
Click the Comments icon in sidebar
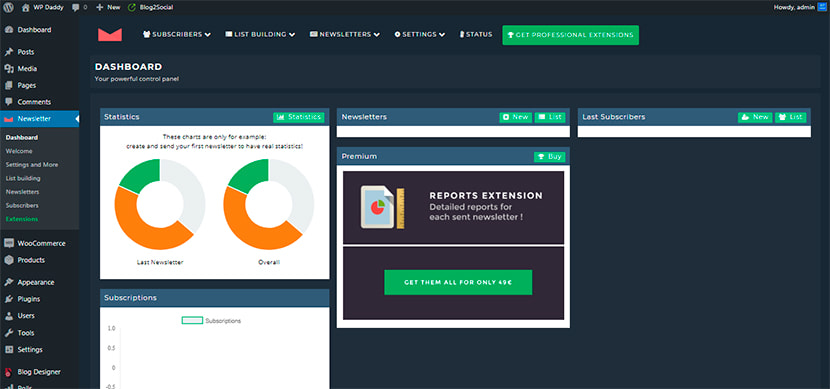pos(8,102)
